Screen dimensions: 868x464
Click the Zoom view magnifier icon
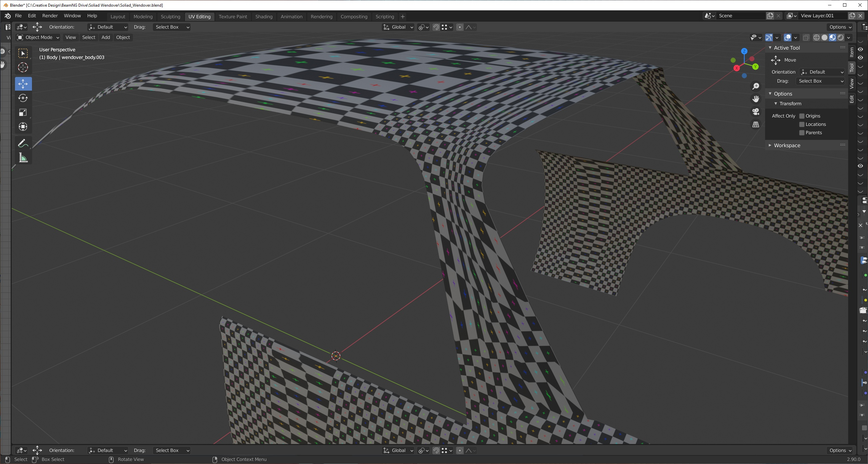[x=756, y=86]
